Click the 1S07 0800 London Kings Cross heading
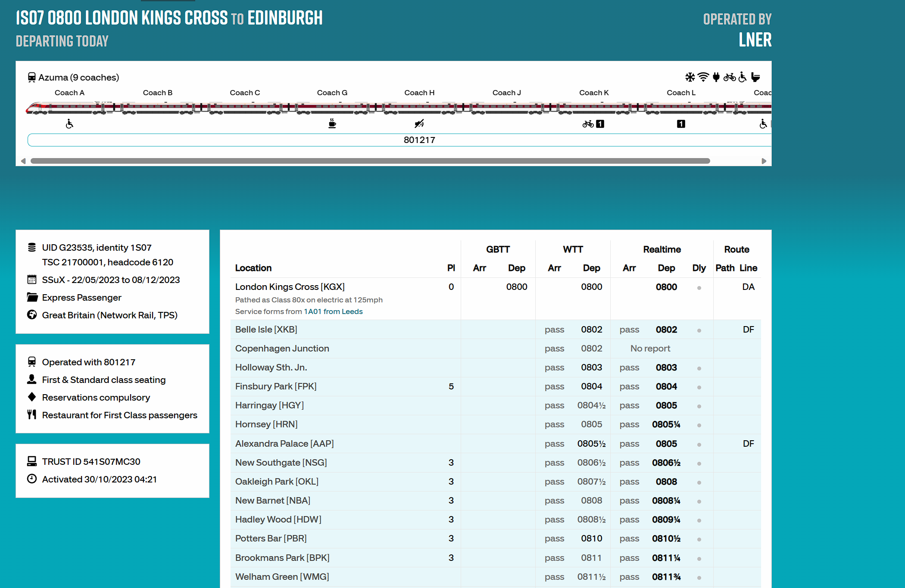905x588 pixels. click(169, 18)
